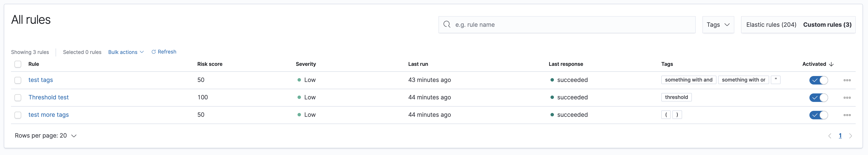Click the Refresh icon button
868x155 pixels.
pos(154,52)
